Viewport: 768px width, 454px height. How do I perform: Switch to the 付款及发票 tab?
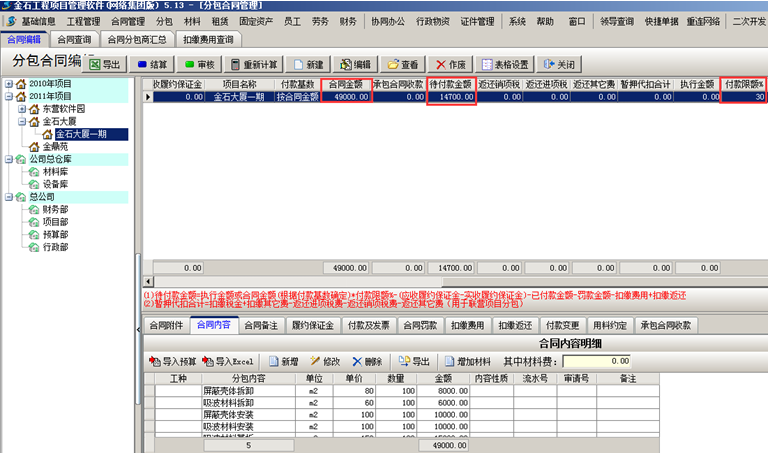click(x=369, y=325)
